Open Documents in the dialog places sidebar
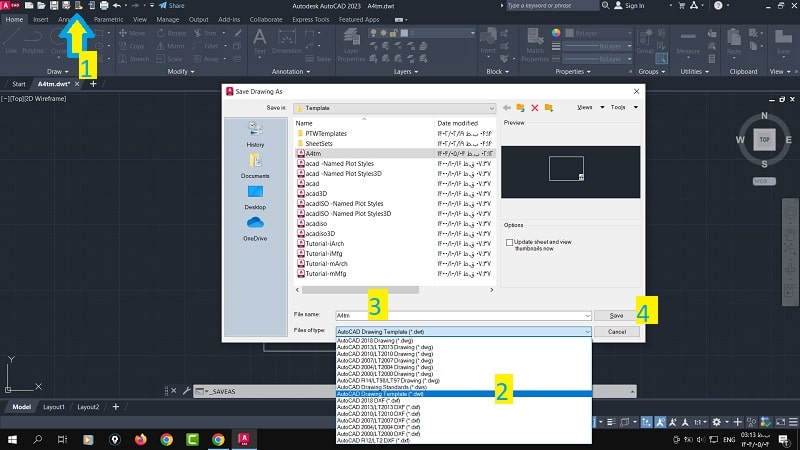This screenshot has height=450, width=800. point(255,166)
